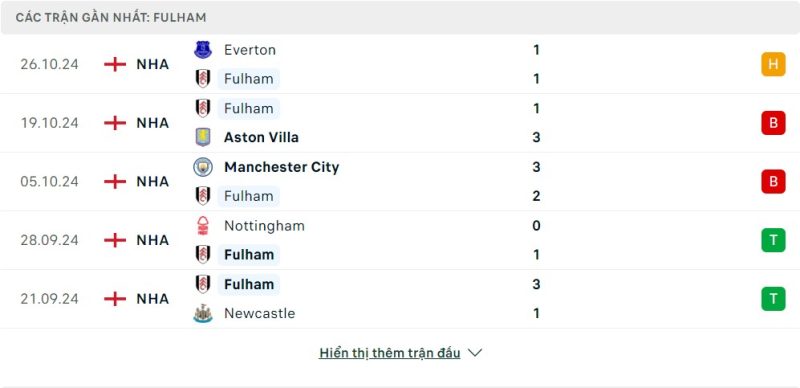Screen dimensions: 800x388
Task: Click green T badge for Nottingham match
Action: click(773, 240)
